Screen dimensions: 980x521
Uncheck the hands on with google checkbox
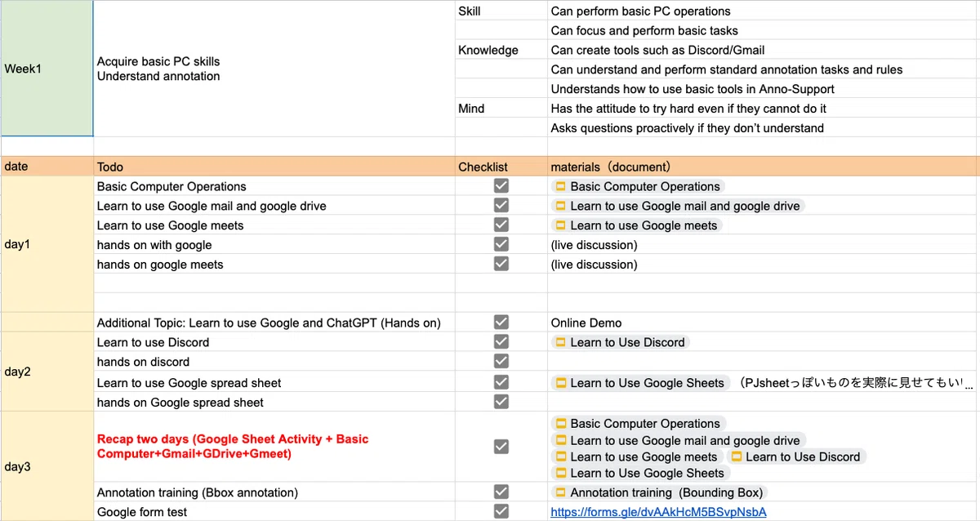pyautogui.click(x=501, y=244)
